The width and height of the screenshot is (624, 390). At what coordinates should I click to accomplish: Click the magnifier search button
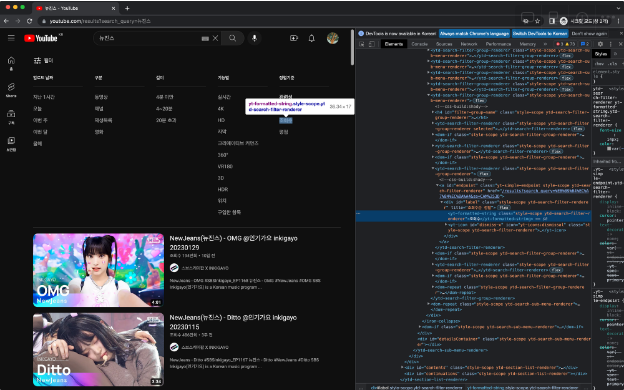tap(233, 38)
